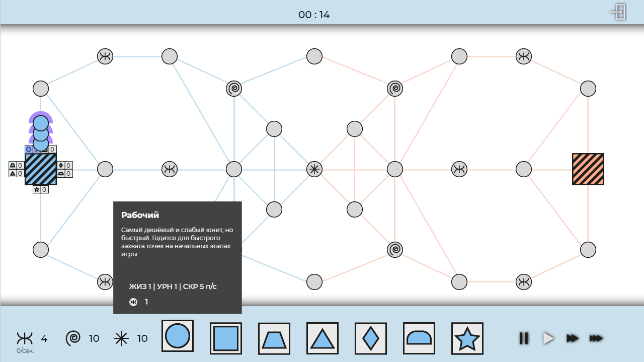Click the Ж node at top-right of map
Viewport: 644px width, 362px height.
click(x=524, y=56)
